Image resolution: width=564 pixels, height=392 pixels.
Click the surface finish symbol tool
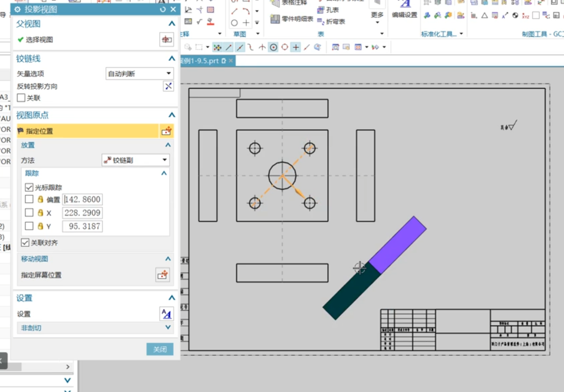point(199,21)
